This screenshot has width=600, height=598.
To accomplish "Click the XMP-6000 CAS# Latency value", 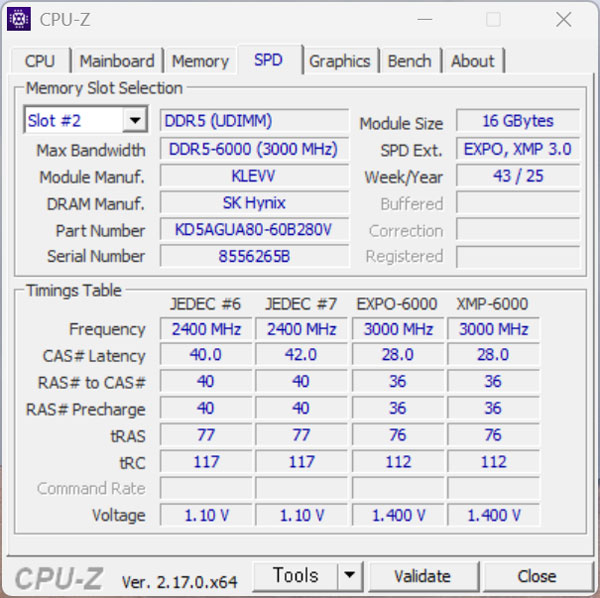I will [x=493, y=355].
